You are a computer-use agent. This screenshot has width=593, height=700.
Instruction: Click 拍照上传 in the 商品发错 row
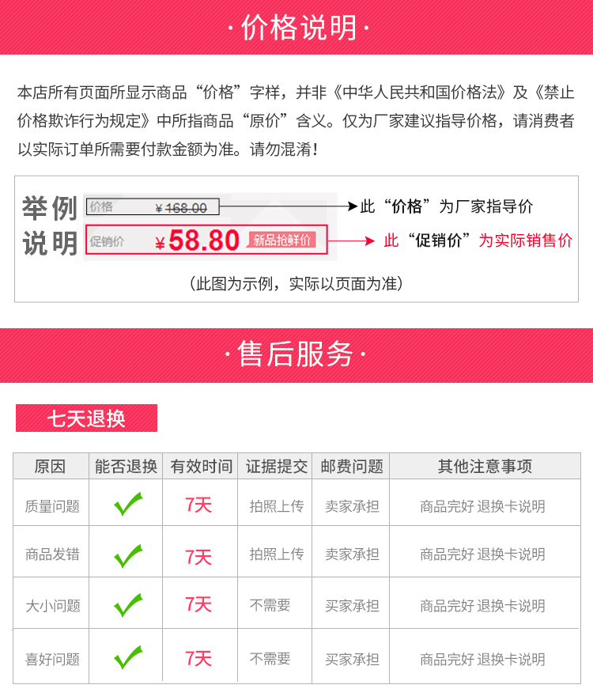point(277,554)
